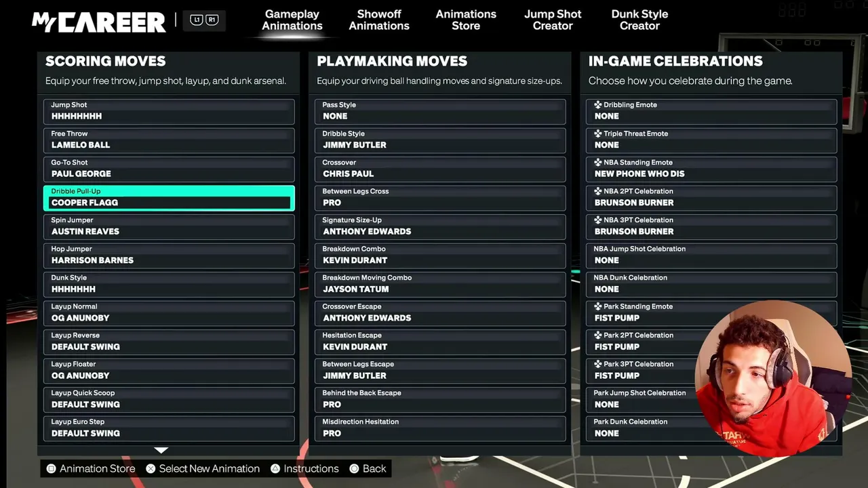Image resolution: width=868 pixels, height=488 pixels.
Task: Select the NBA 2PT Celebration row
Action: click(711, 198)
